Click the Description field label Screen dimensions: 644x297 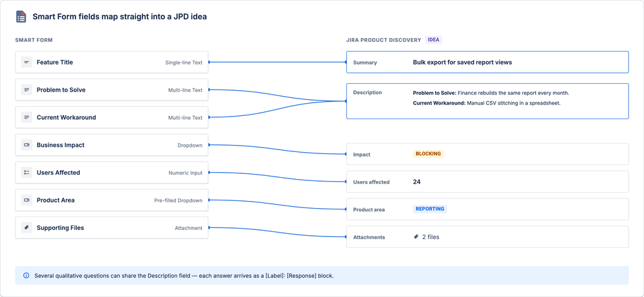point(367,93)
